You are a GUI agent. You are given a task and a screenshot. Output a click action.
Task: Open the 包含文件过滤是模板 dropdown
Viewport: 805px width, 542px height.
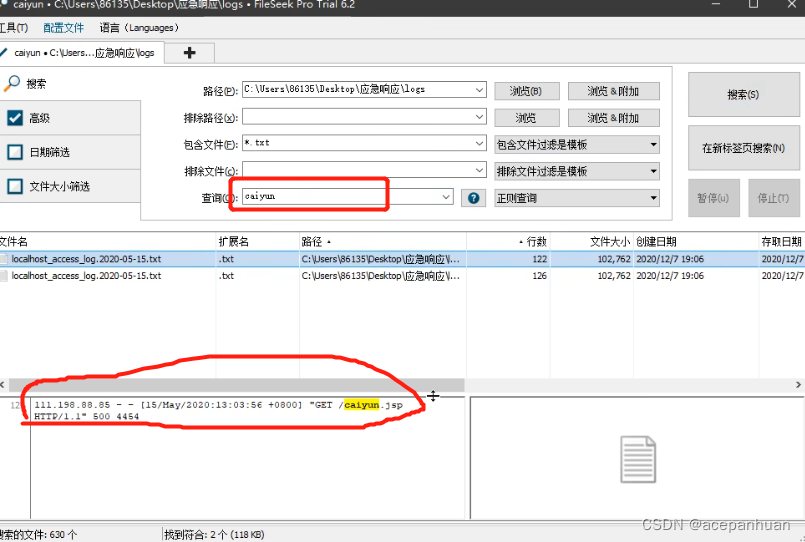pos(577,145)
